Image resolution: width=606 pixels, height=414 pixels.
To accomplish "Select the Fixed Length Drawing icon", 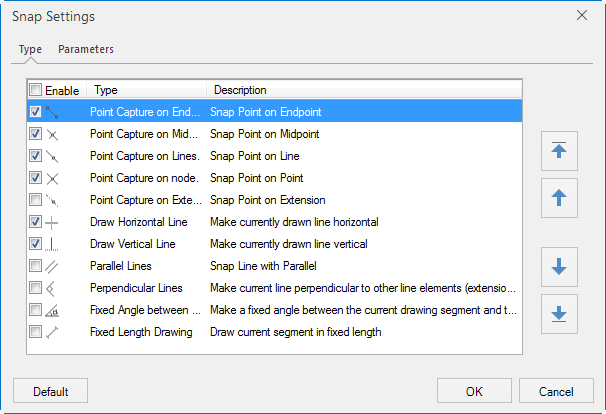I will 52,332.
